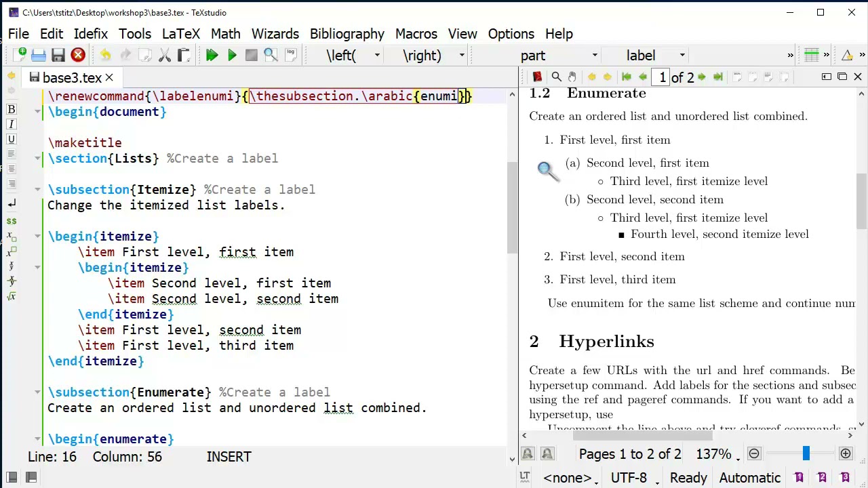Go to previous PDF page
The width and height of the screenshot is (868, 488).
point(642,77)
